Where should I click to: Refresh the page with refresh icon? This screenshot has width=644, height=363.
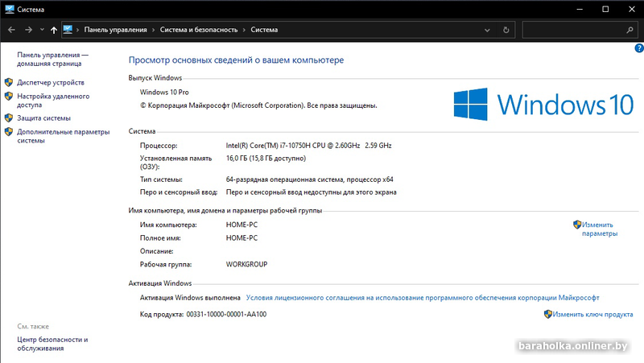pyautogui.click(x=506, y=30)
